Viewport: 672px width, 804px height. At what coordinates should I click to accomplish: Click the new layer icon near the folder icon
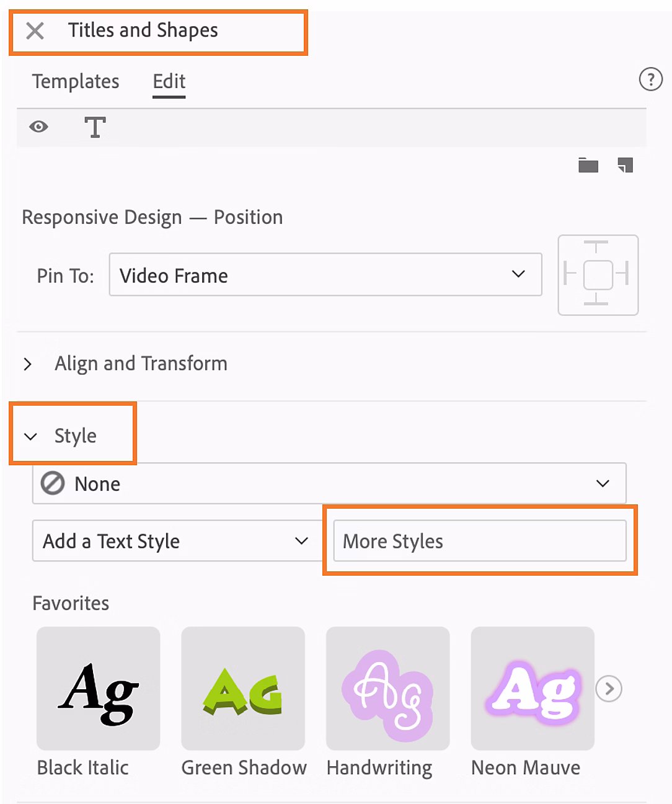[x=625, y=165]
